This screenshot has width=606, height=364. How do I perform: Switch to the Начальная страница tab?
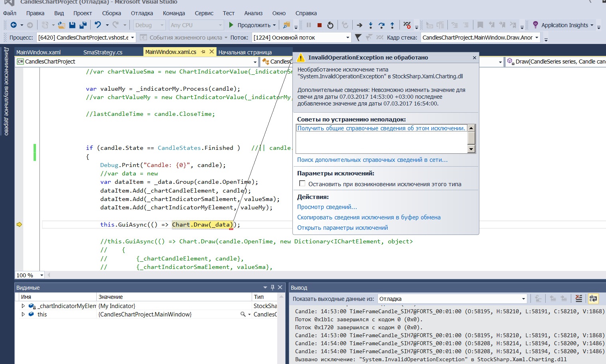tap(245, 52)
